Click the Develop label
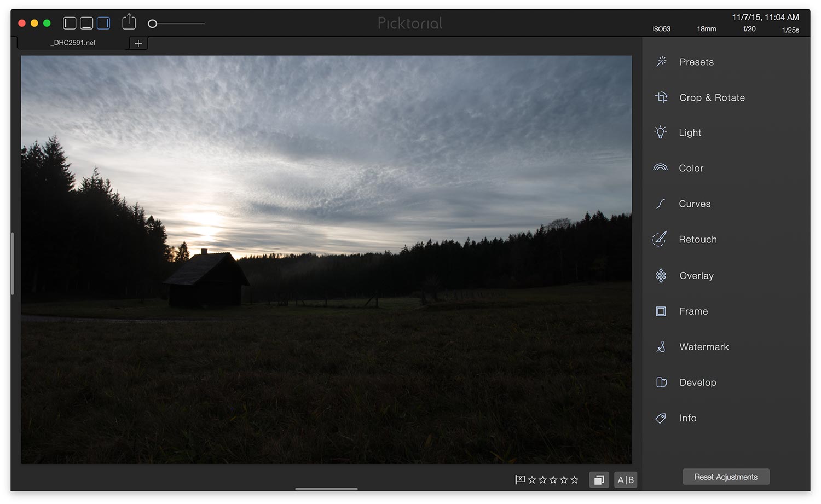Viewport: 821px width, 504px height. click(x=697, y=383)
